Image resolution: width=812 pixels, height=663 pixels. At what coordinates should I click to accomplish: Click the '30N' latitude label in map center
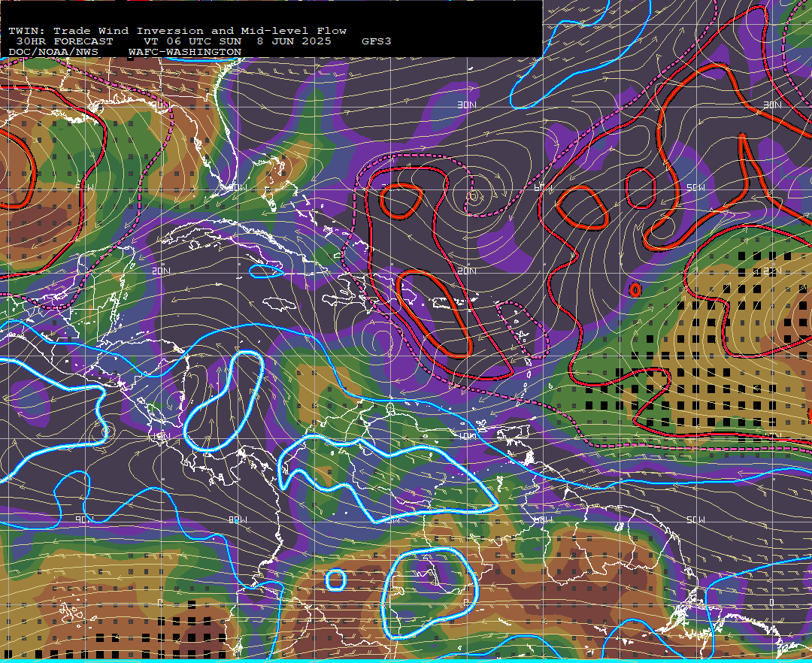point(467,105)
